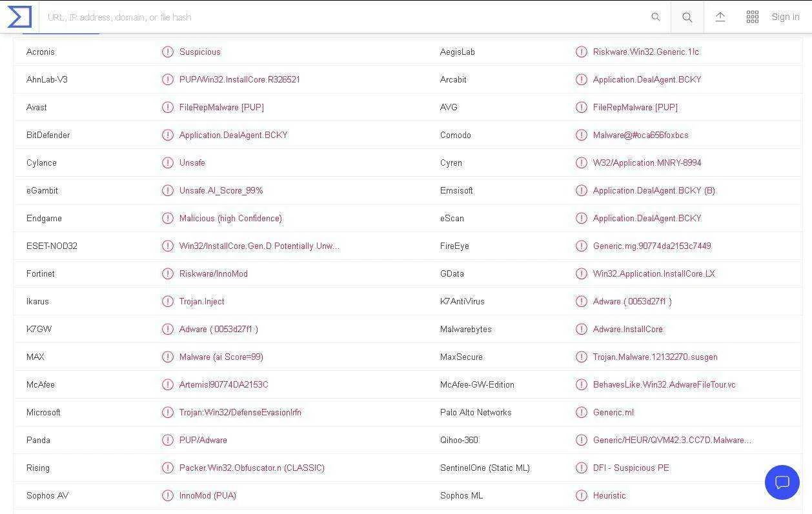Click the Panda PUP/Adware result
The height and width of the screenshot is (514, 812).
(x=203, y=440)
